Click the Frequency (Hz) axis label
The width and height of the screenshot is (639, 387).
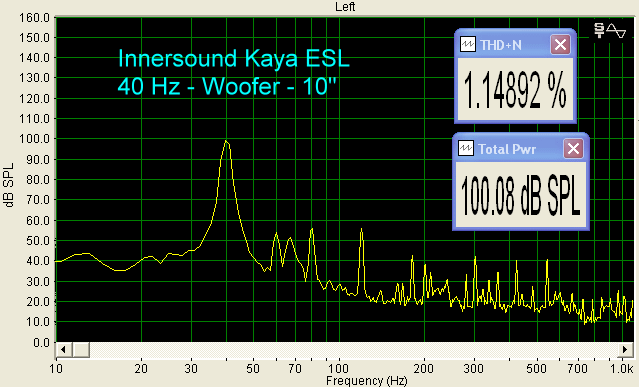pyautogui.click(x=366, y=381)
